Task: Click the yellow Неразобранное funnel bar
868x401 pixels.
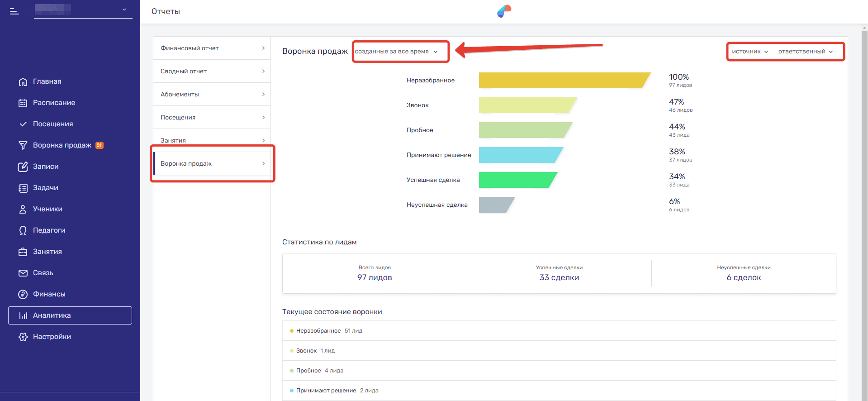Action: point(561,81)
